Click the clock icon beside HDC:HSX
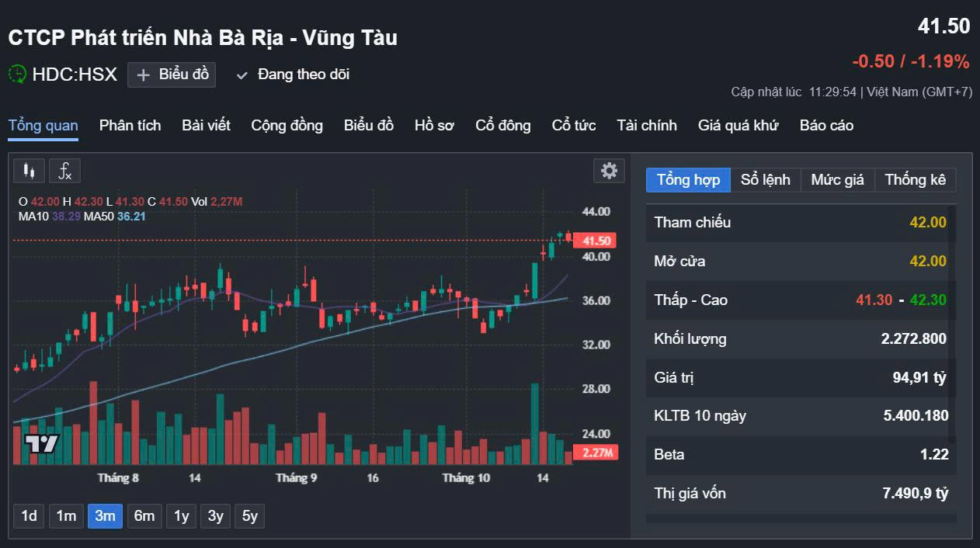The width and height of the screenshot is (980, 548). coord(17,75)
